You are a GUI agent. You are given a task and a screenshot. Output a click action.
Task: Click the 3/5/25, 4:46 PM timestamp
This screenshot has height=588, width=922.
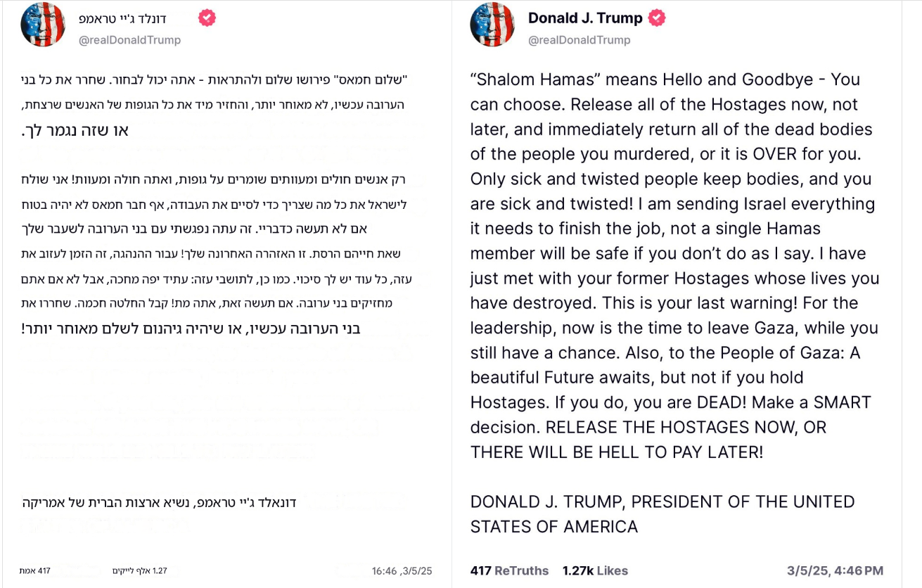(x=835, y=570)
